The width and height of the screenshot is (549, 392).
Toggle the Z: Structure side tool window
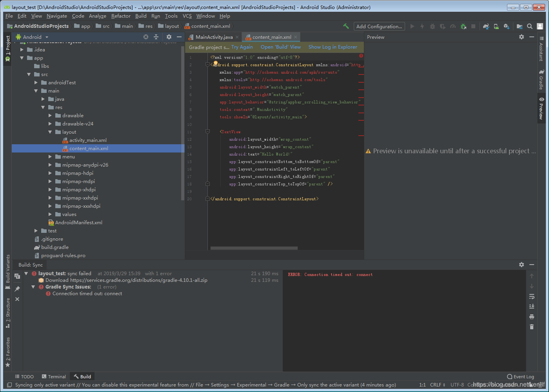(7, 313)
